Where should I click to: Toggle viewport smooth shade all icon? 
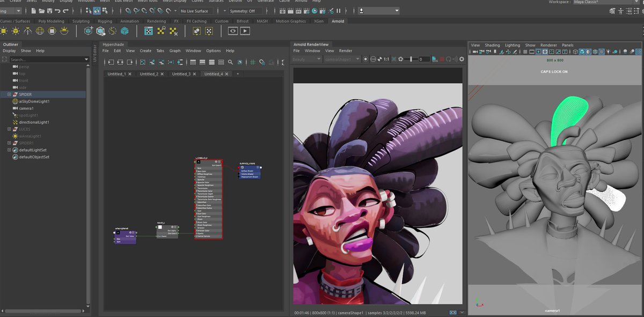click(582, 51)
